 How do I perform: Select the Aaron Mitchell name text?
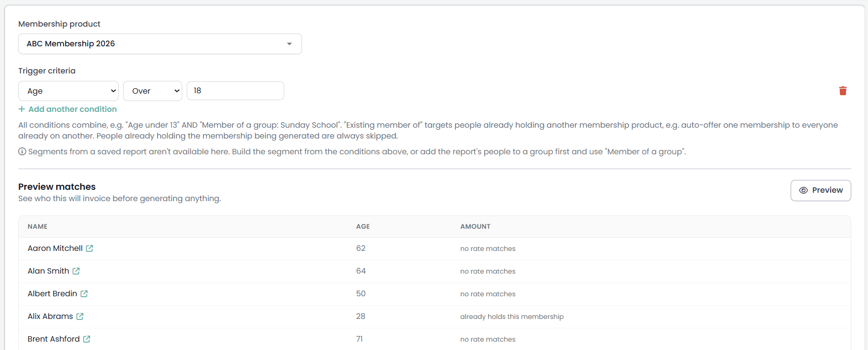(55, 248)
